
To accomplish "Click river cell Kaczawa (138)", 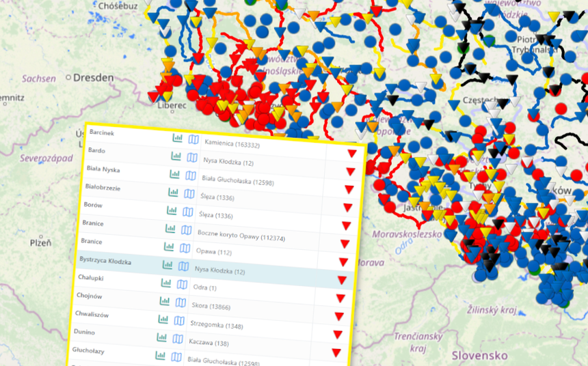I will (x=209, y=342).
